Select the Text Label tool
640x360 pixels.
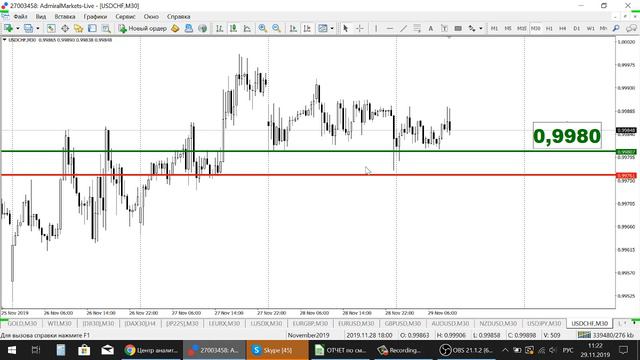[444, 28]
